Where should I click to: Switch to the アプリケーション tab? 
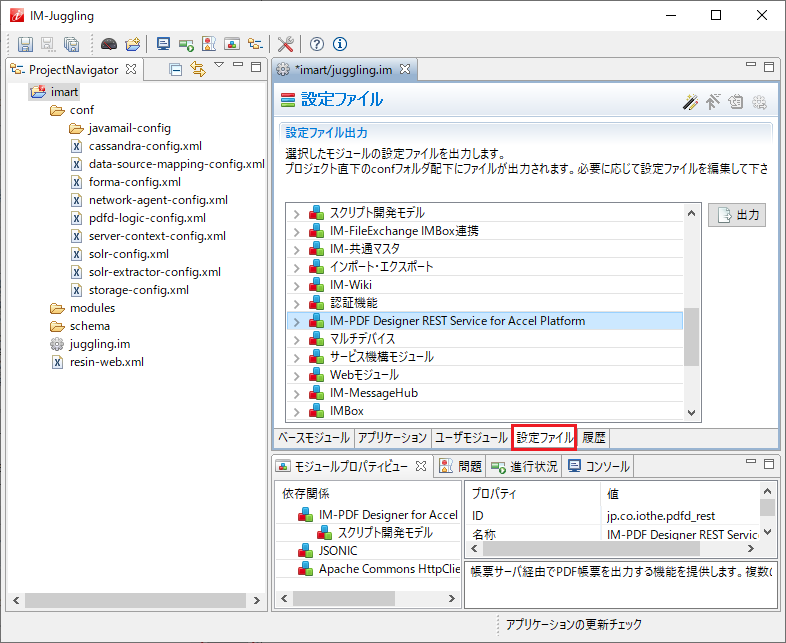(x=392, y=438)
